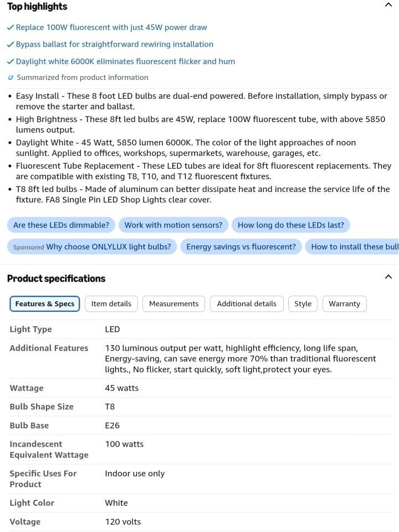Ask 'How long do these LEDs last?'
This screenshot has height=532, width=399.
[290, 225]
